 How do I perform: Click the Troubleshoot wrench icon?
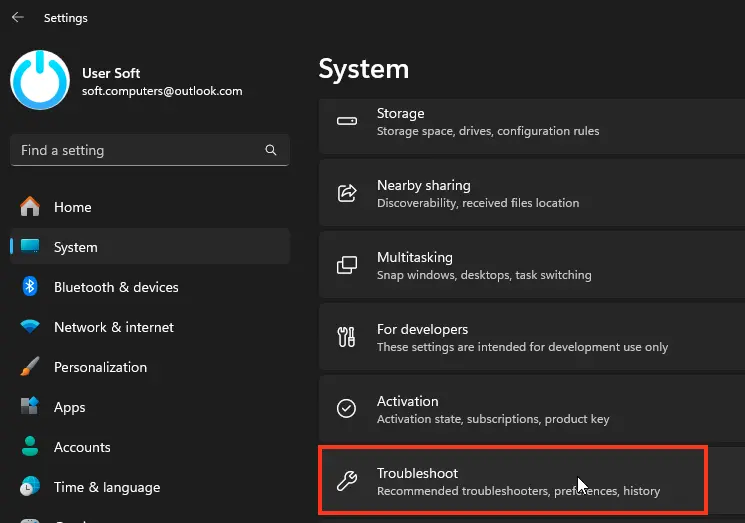[x=347, y=481]
